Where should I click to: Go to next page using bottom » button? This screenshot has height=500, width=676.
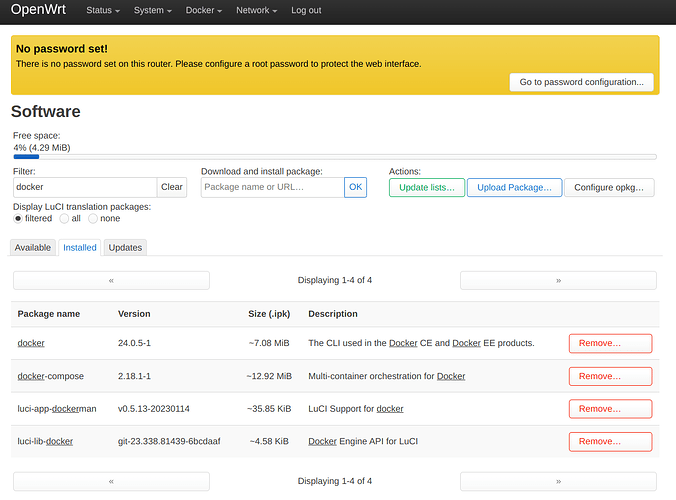point(558,481)
